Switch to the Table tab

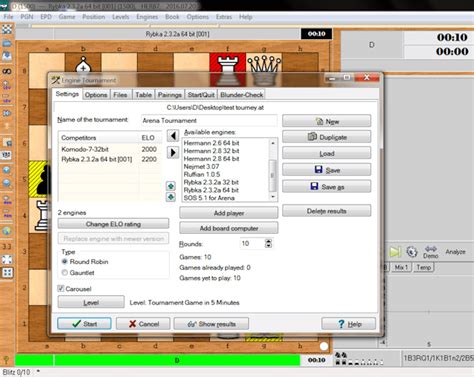143,95
